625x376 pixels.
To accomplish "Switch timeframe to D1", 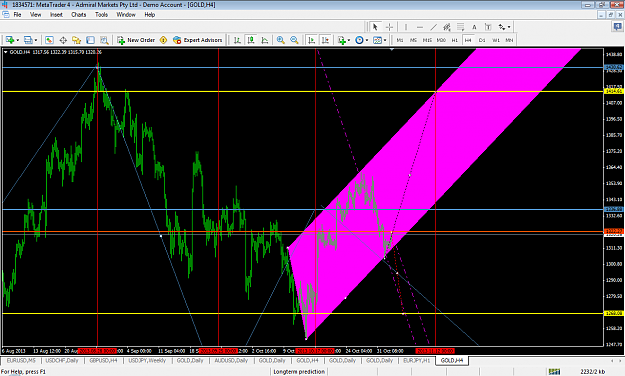I will [x=482, y=40].
